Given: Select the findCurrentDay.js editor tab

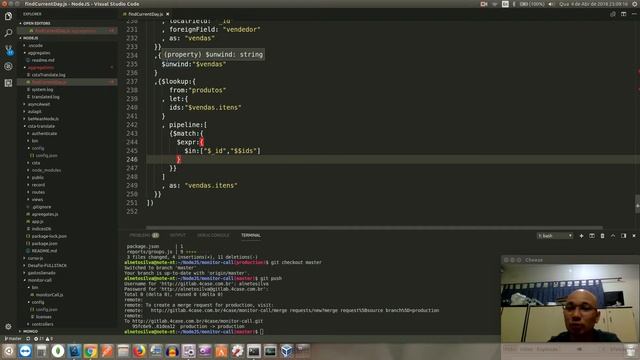Looking at the screenshot, I should point(145,14).
